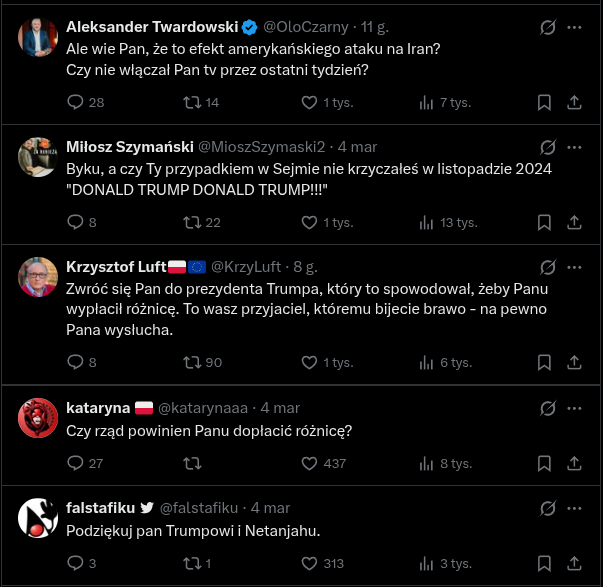
Task: Bookmark falstafiku's tweet
Action: [x=544, y=563]
